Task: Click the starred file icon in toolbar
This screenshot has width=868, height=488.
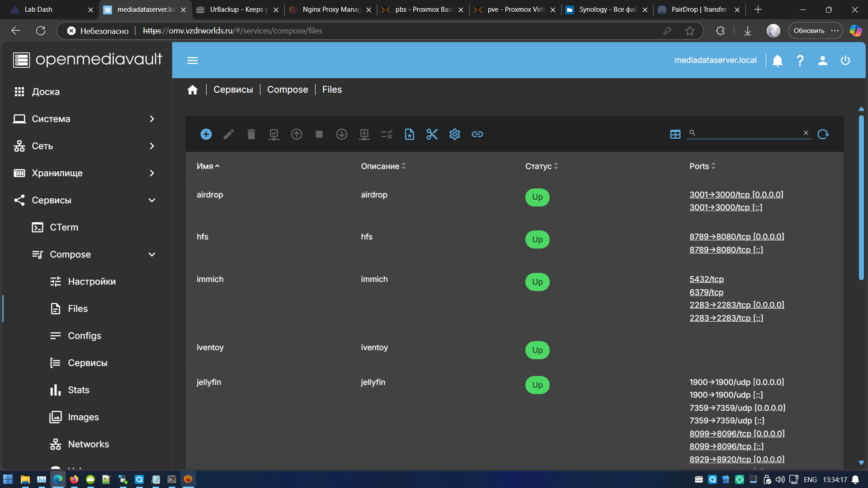Action: click(409, 134)
